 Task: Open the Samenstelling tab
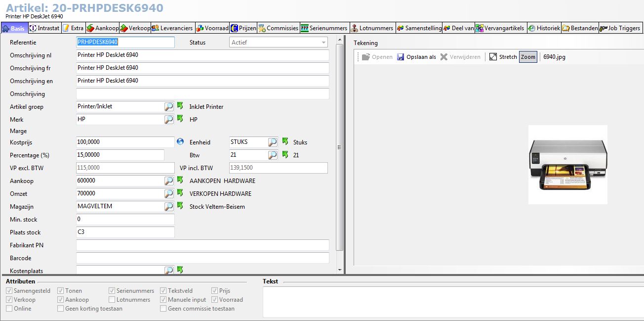click(419, 28)
